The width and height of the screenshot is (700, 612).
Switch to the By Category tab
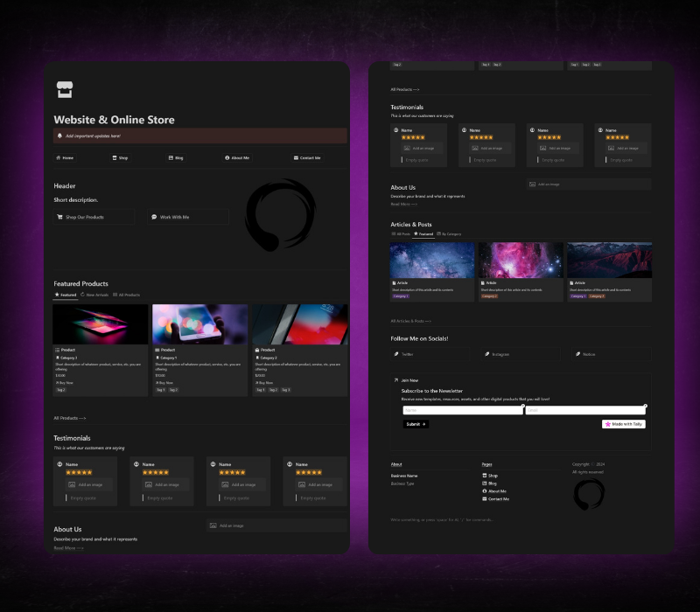[449, 233]
